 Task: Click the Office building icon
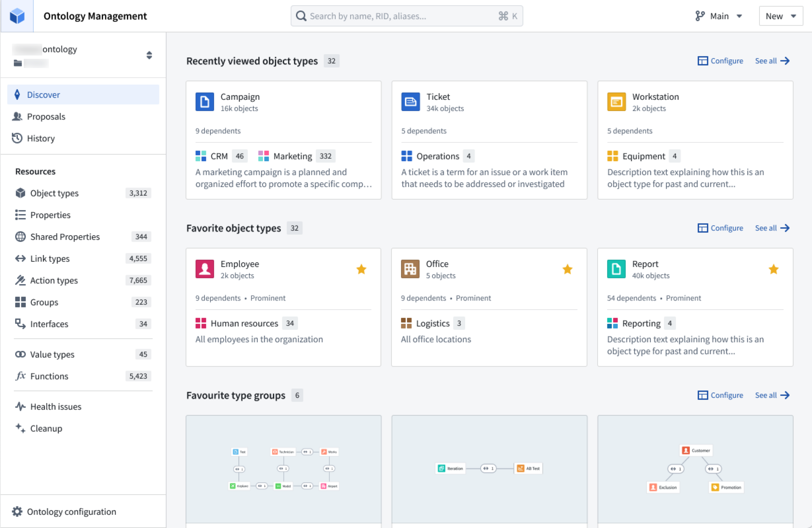tap(410, 269)
